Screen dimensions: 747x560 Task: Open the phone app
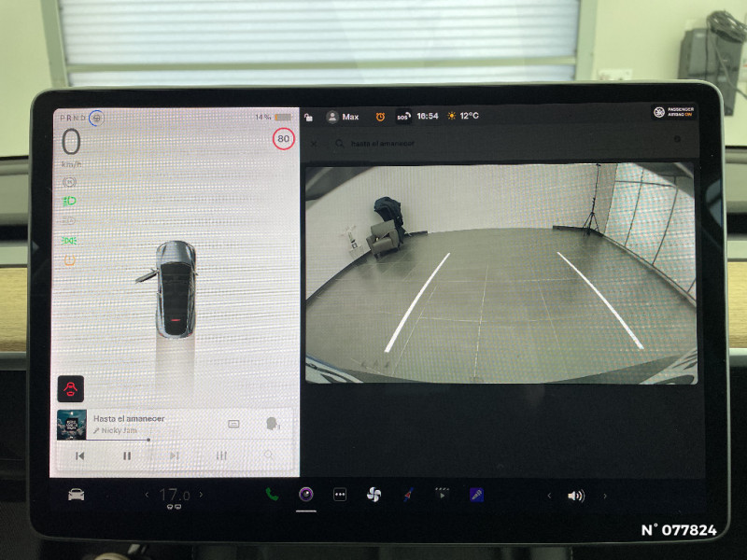[272, 495]
